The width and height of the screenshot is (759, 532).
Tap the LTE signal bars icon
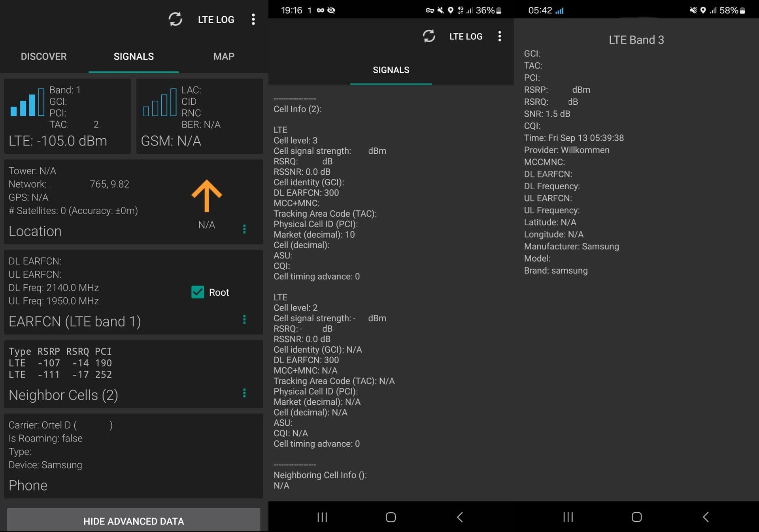pyautogui.click(x=27, y=102)
